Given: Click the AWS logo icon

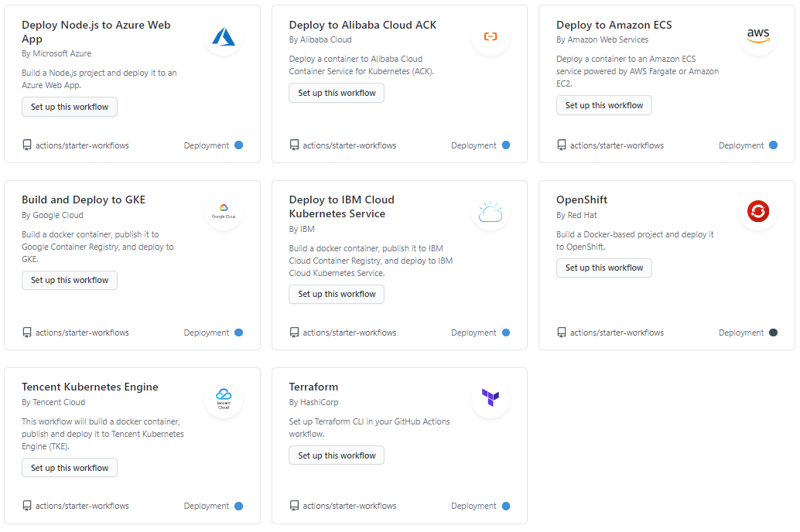Looking at the screenshot, I should 758,36.
